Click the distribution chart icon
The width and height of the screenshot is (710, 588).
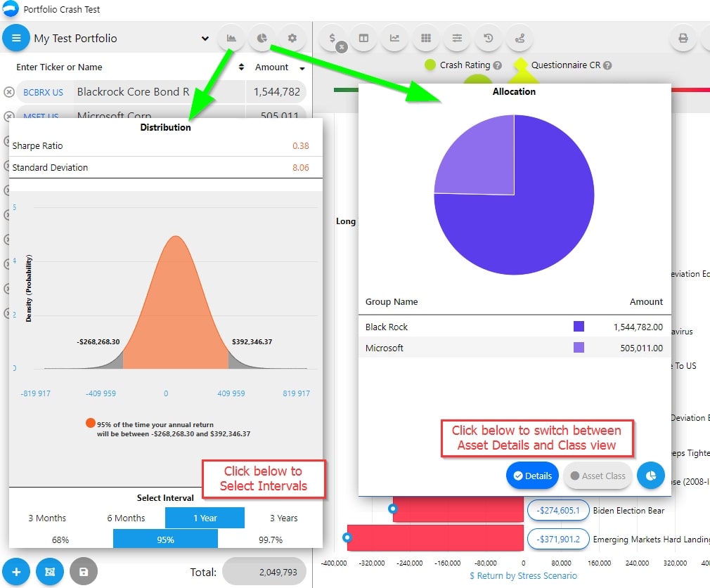[231, 38]
